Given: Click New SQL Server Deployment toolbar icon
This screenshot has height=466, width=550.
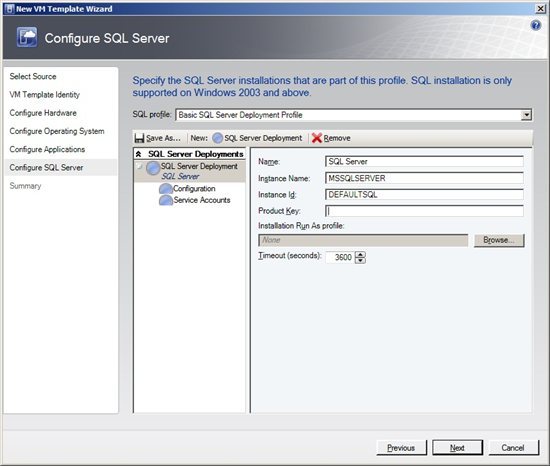Looking at the screenshot, I should point(217,138).
